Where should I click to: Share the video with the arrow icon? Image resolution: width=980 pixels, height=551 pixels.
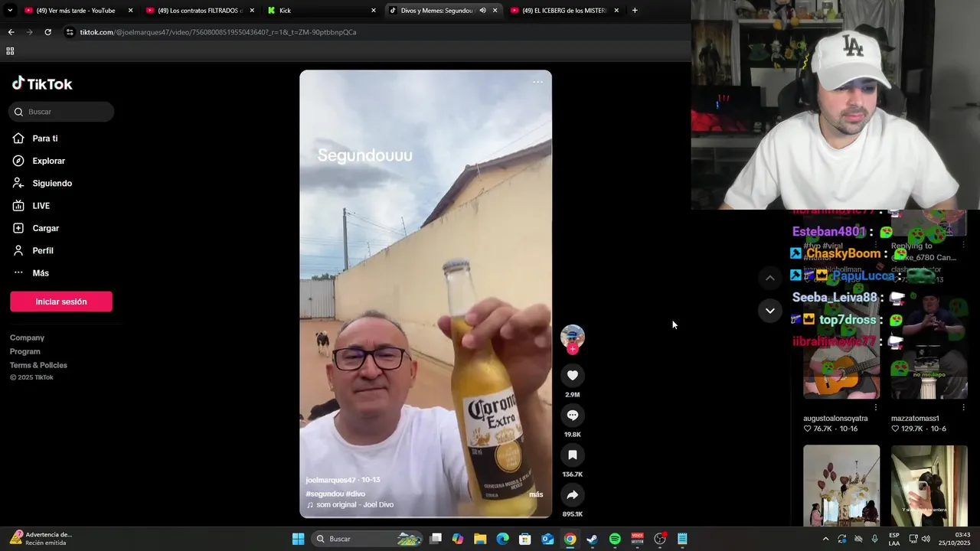tap(572, 494)
